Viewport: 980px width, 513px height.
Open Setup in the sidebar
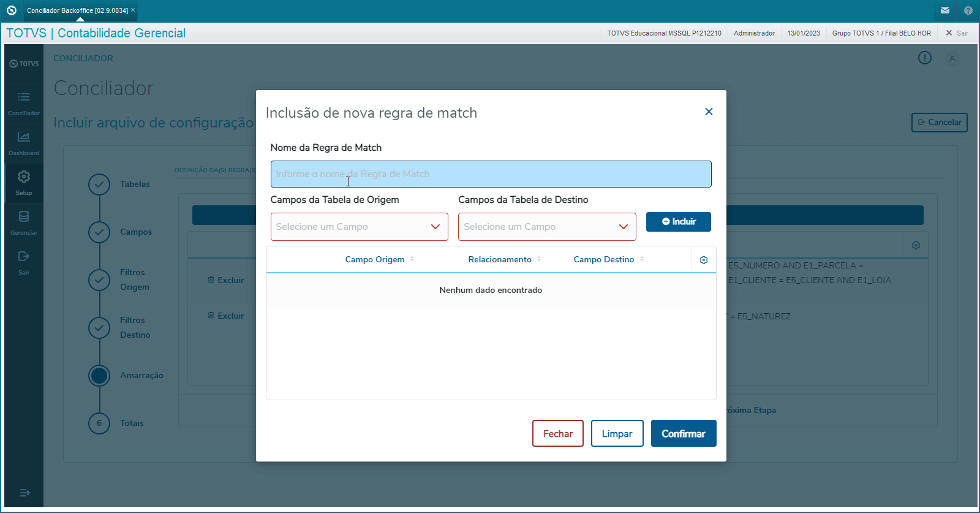tap(24, 183)
